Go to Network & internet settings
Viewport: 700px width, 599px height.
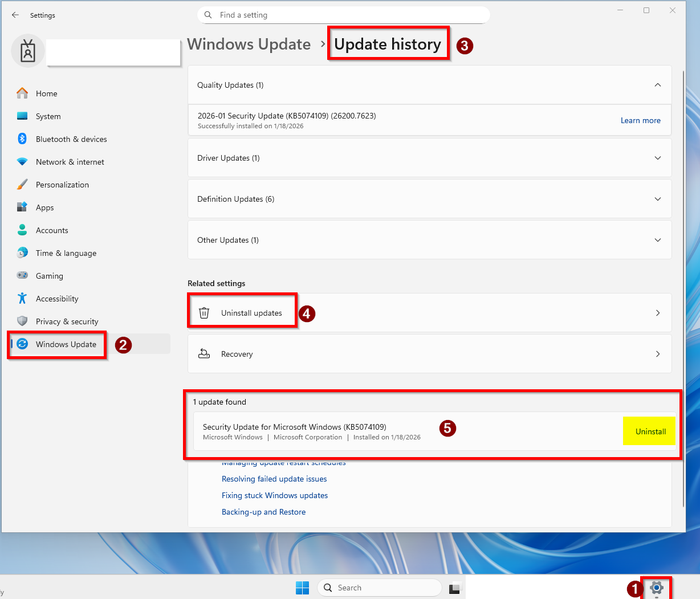click(x=89, y=162)
